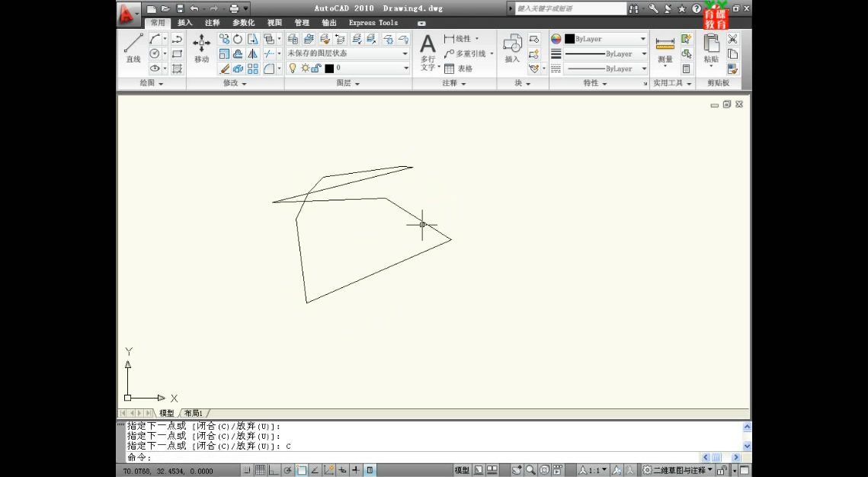Screen dimensions: 868x477
Task: Click the black ByLayer color swatch
Action: pos(569,39)
